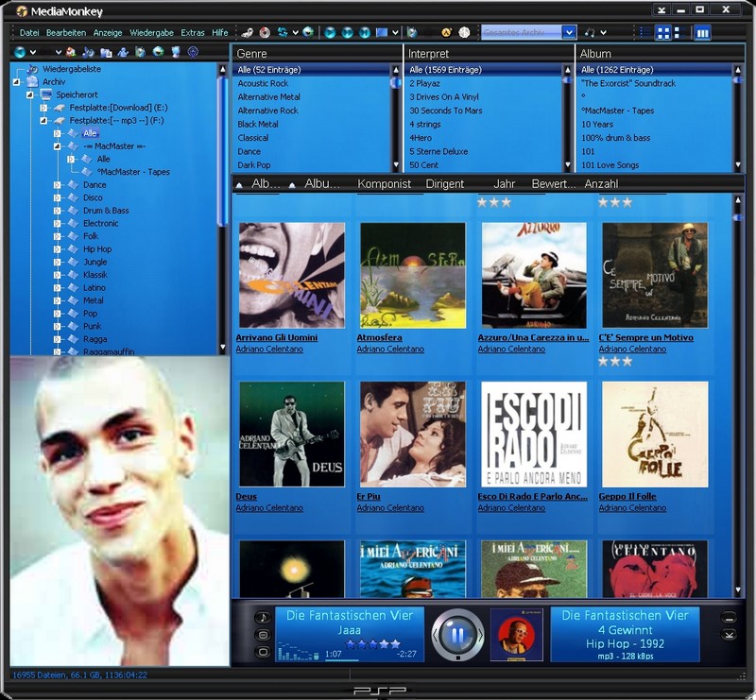Stop playback with the small square button
The height and width of the screenshot is (700, 756).
click(x=457, y=657)
